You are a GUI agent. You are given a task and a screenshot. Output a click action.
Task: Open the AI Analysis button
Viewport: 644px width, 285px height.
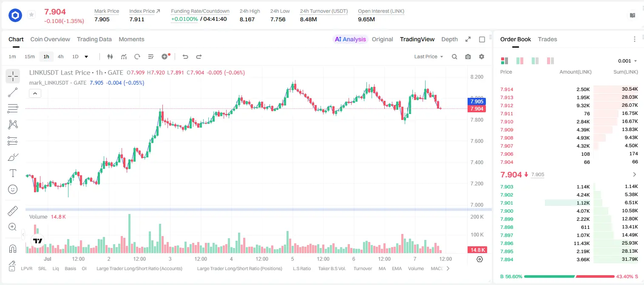(350, 39)
